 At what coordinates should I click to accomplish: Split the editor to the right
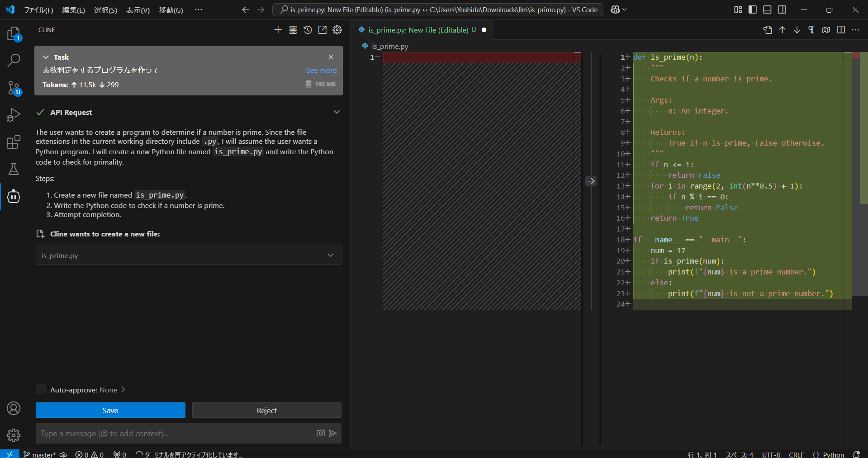[841, 30]
